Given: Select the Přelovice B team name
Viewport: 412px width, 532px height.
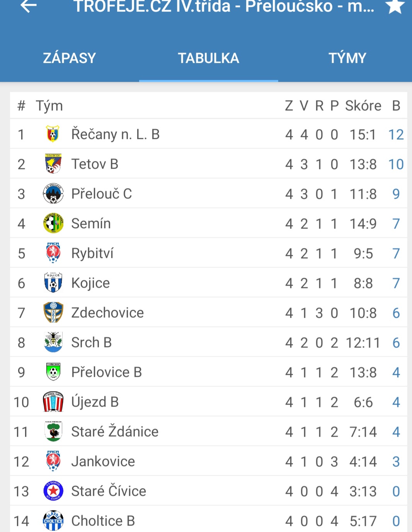Looking at the screenshot, I should 107,372.
